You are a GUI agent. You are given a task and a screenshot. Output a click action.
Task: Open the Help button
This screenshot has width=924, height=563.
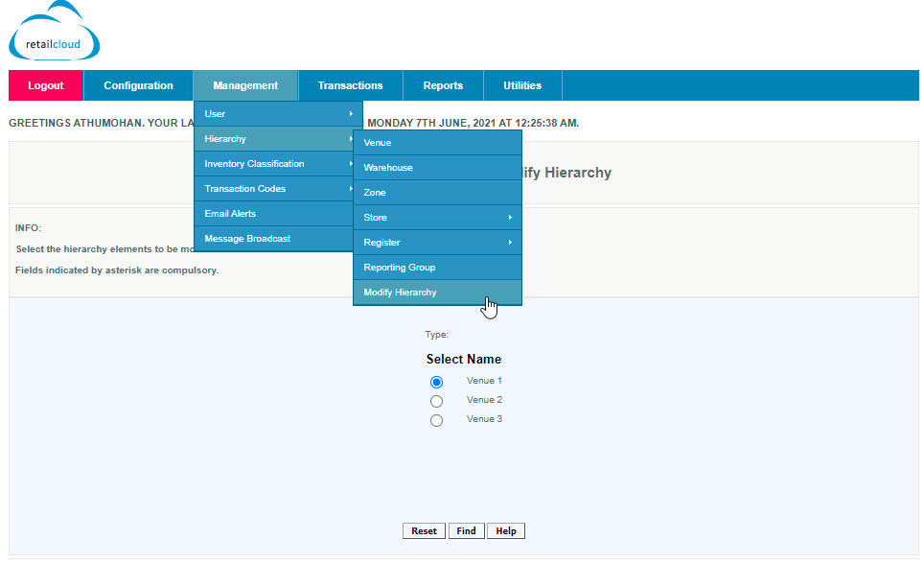tap(506, 531)
